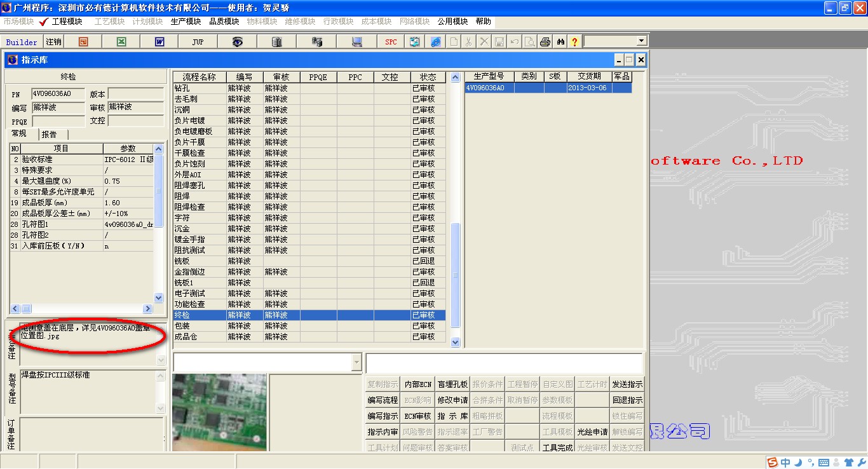The image size is (868, 469).
Task: Select the 铣板 process row
Action: click(x=309, y=261)
